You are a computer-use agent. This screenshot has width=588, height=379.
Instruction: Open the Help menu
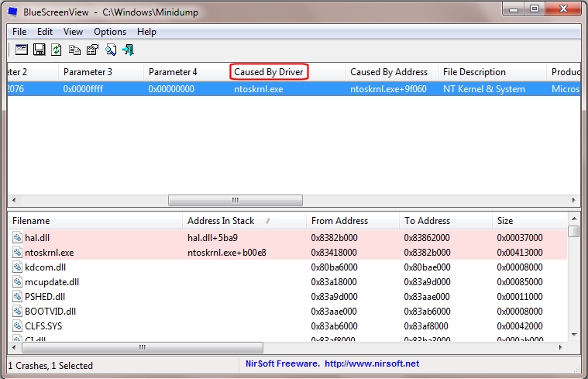click(x=146, y=32)
